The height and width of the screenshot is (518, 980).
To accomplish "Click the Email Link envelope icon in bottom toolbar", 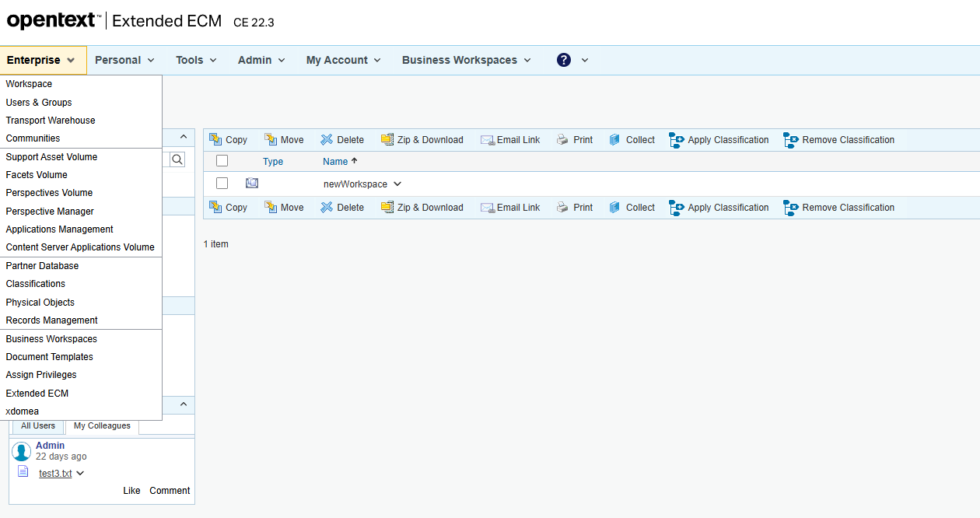I will coord(488,208).
